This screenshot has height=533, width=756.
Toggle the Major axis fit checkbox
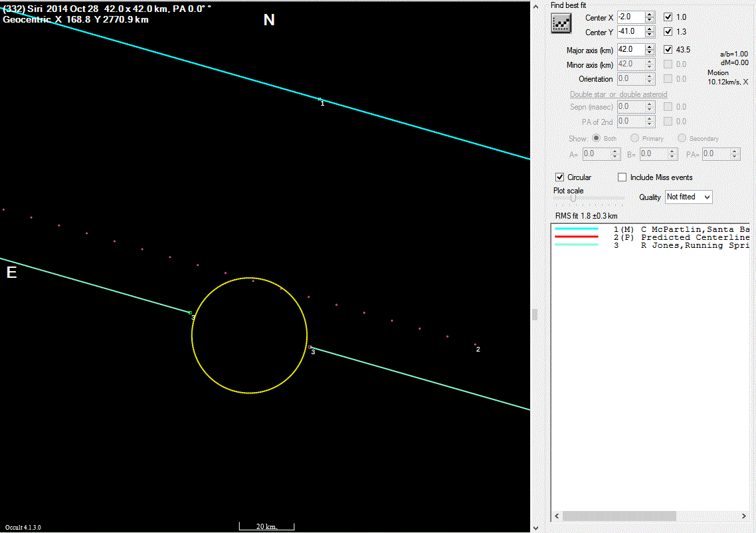(x=668, y=50)
